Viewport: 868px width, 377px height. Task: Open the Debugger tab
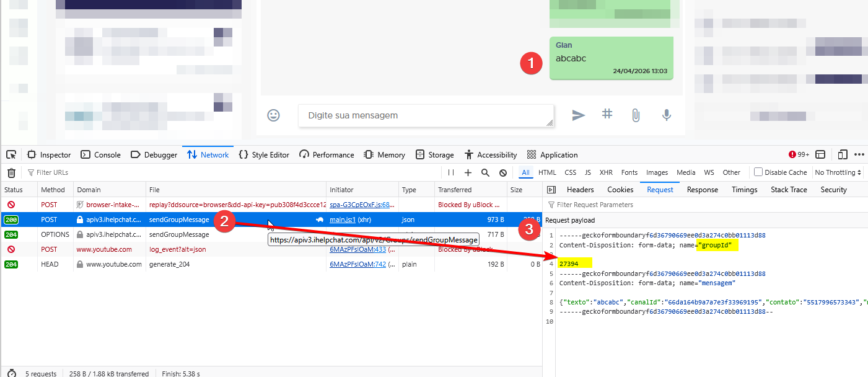[x=154, y=154]
